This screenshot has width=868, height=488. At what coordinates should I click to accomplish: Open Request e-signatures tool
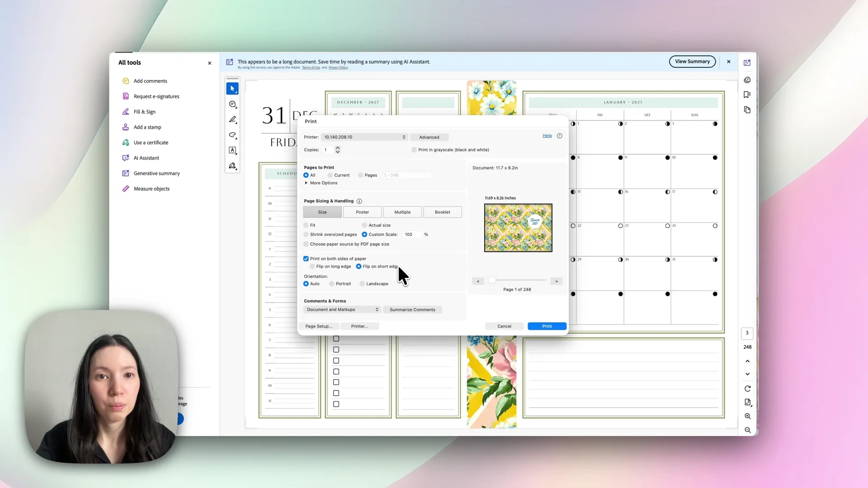point(151,96)
